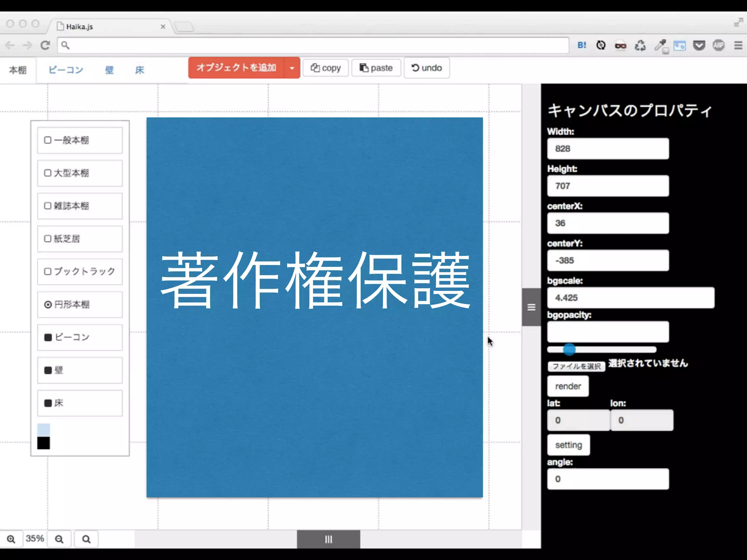Select the 一般本棚 option
Screen dimensions: 747x560
80,140
